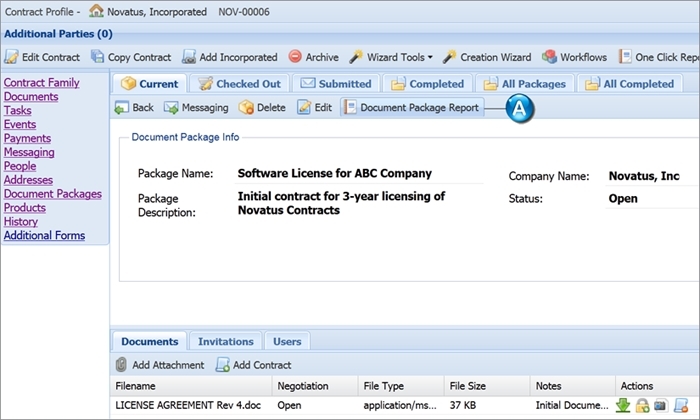Click the home icon beside Novatus, Incorporated
This screenshot has height=420, width=700.
coord(96,11)
